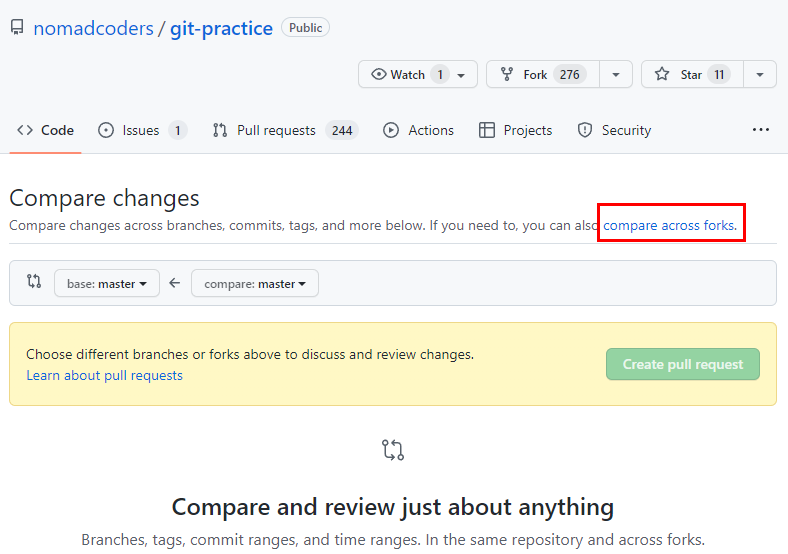Switch to the Code tab
The image size is (788, 554).
click(x=45, y=130)
